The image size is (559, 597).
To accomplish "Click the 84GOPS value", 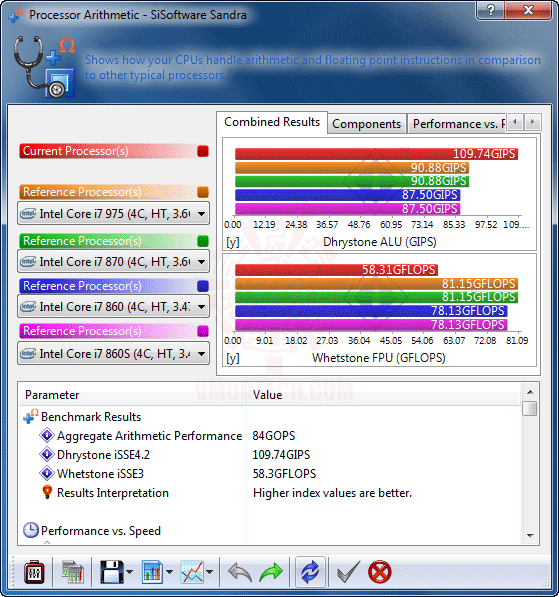I will [273, 436].
